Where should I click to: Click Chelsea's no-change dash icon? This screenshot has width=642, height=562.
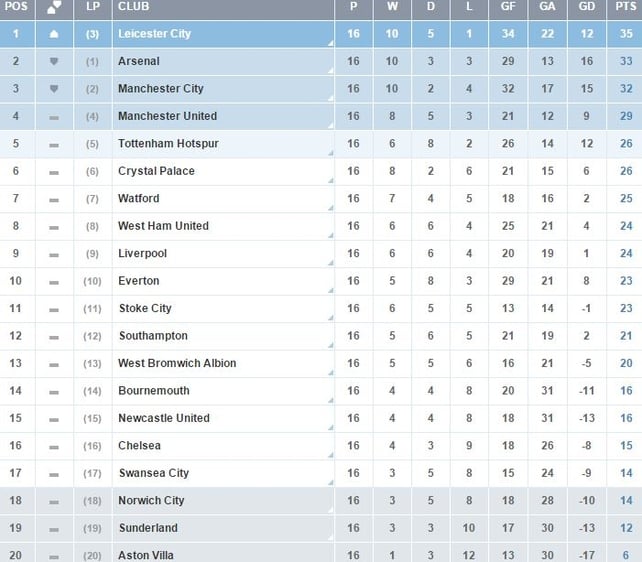pos(54,446)
